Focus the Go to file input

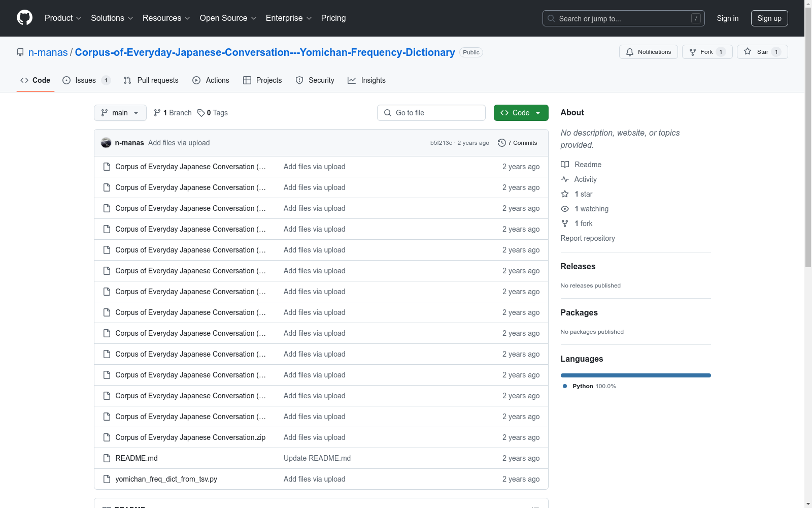click(x=431, y=113)
